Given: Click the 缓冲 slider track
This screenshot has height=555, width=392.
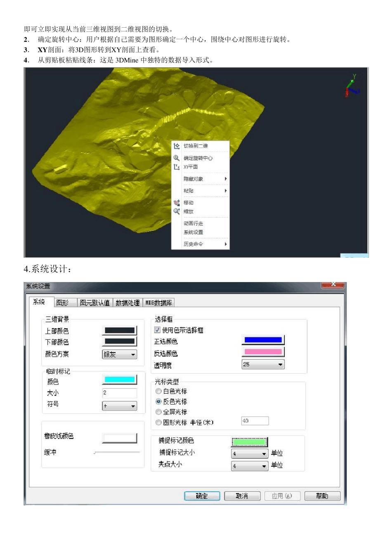Looking at the screenshot, I should 117,453.
